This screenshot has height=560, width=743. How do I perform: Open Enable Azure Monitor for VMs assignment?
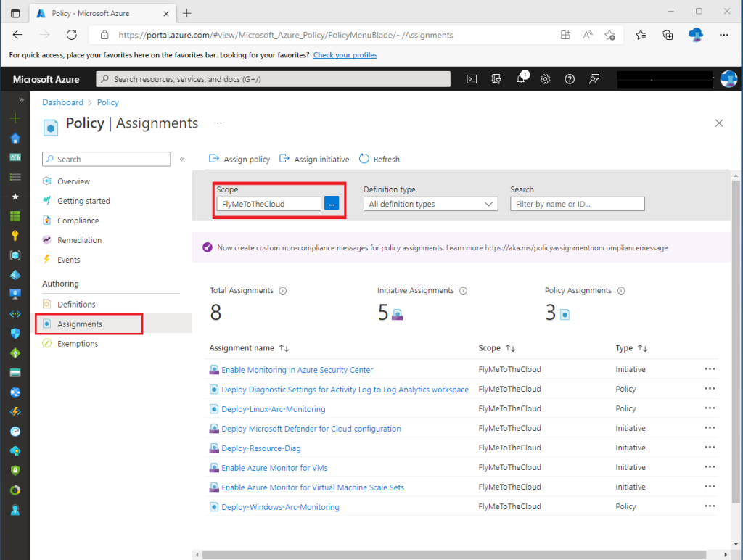point(274,468)
